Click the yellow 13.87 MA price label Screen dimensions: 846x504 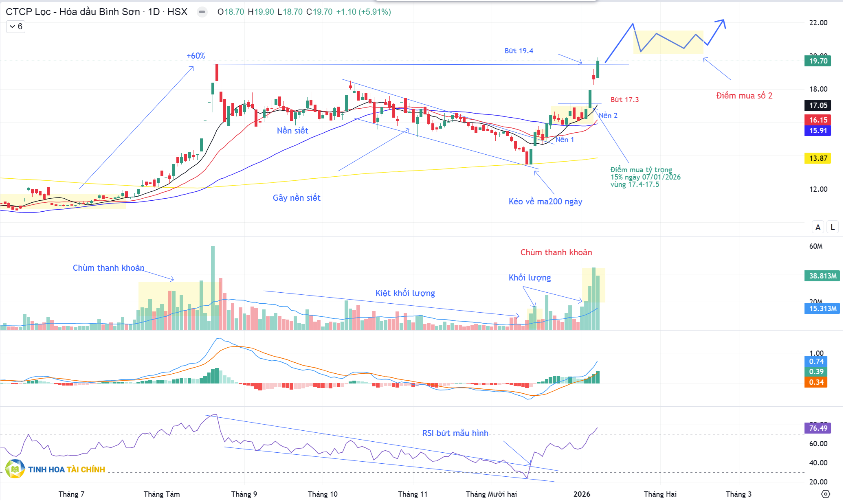click(817, 158)
